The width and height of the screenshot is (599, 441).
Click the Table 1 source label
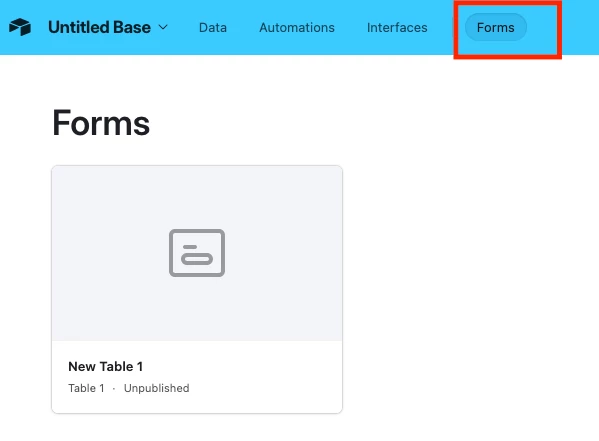tap(86, 388)
